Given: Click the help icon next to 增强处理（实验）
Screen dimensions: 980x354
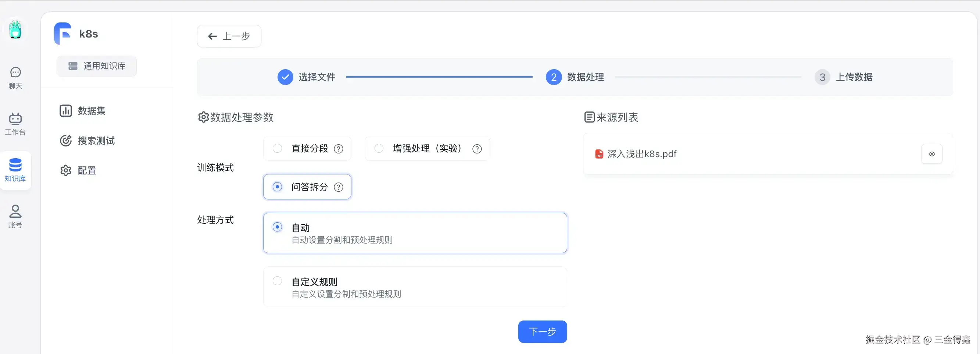Looking at the screenshot, I should [477, 149].
